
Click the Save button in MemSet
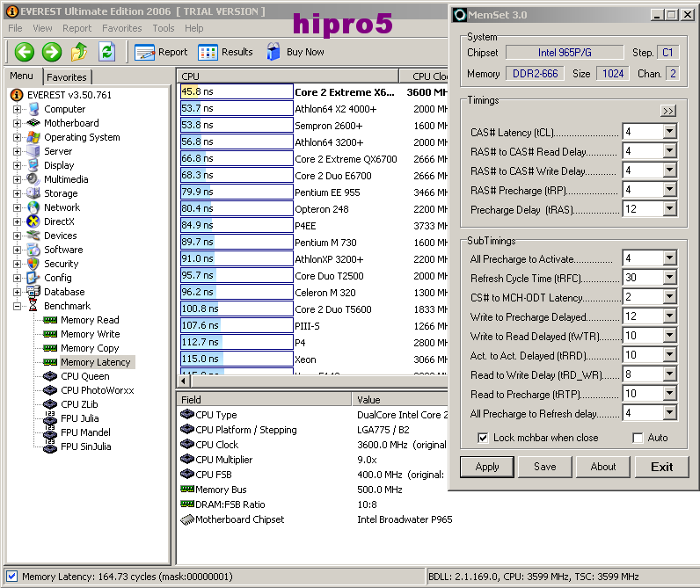[x=545, y=467]
